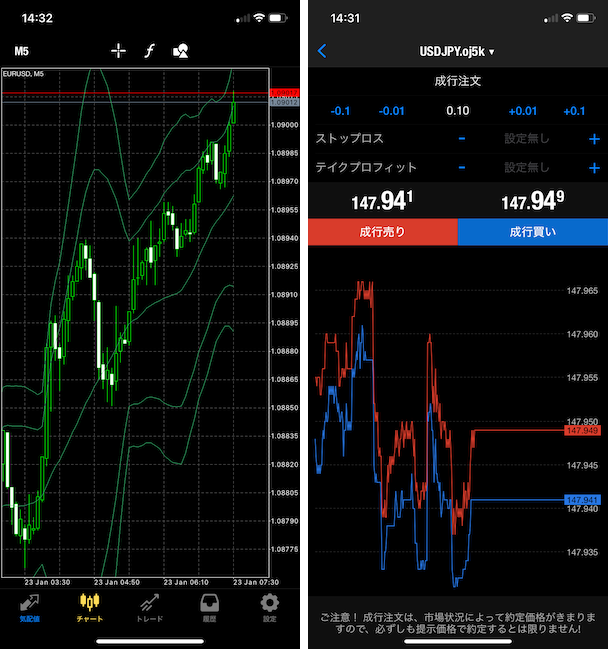
Task: Open the 履歴 history tab
Action: [209, 608]
